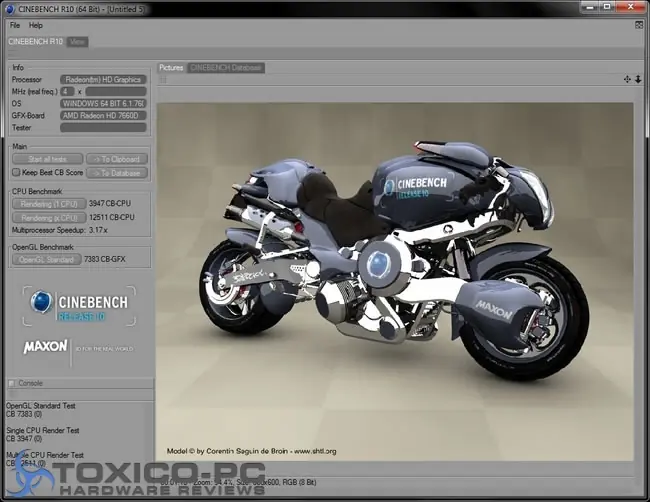This screenshot has height=502, width=650.
Task: Run the Rendering (x CPU) test
Action: click(49, 218)
